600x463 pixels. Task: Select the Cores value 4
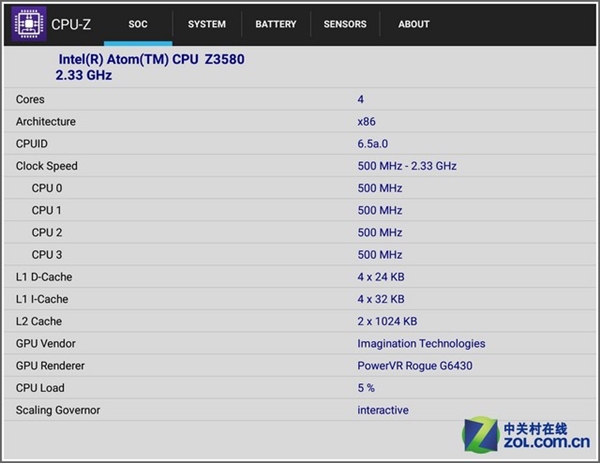(x=360, y=99)
